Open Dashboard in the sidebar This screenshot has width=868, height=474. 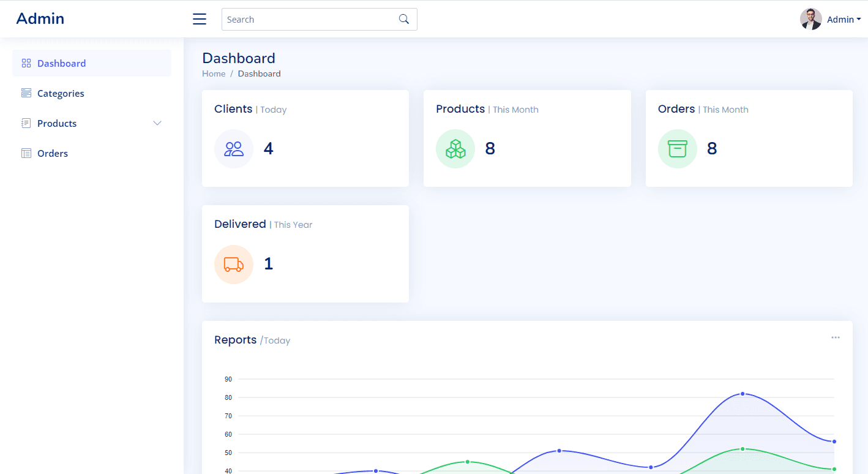tap(92, 63)
